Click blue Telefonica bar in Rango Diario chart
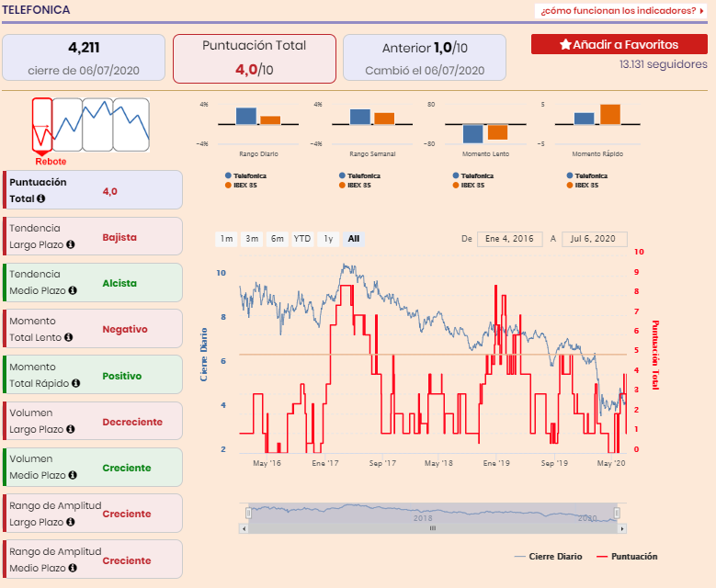Screen dimensions: 716x588 pyautogui.click(x=246, y=116)
